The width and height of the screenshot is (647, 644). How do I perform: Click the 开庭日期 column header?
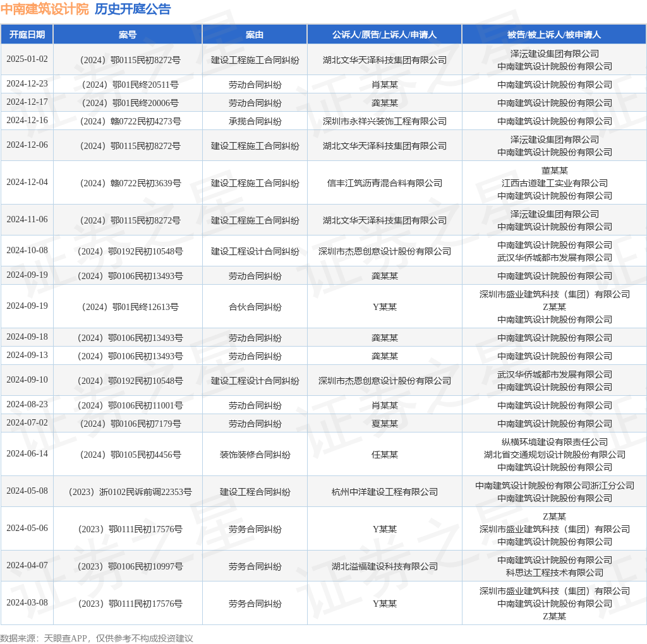pyautogui.click(x=27, y=35)
